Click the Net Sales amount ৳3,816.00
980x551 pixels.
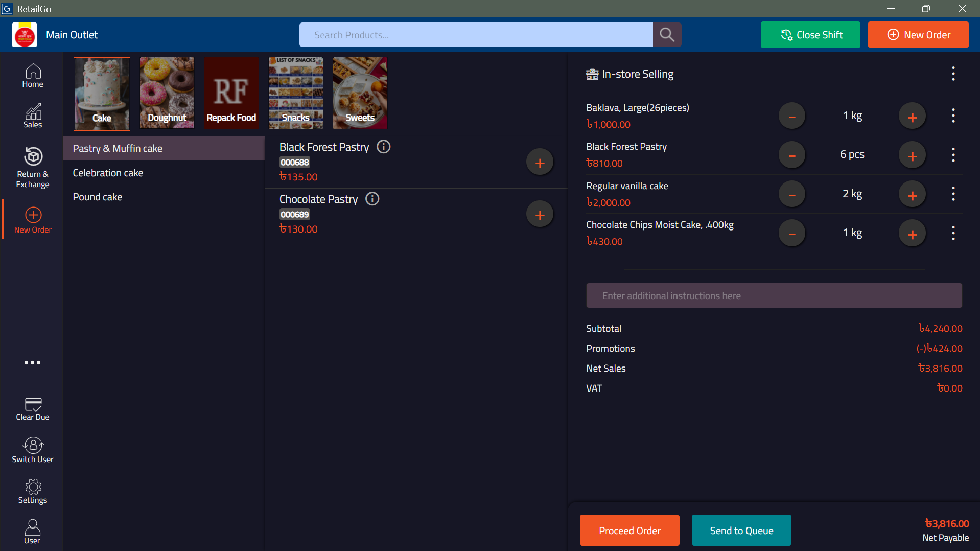[940, 369]
